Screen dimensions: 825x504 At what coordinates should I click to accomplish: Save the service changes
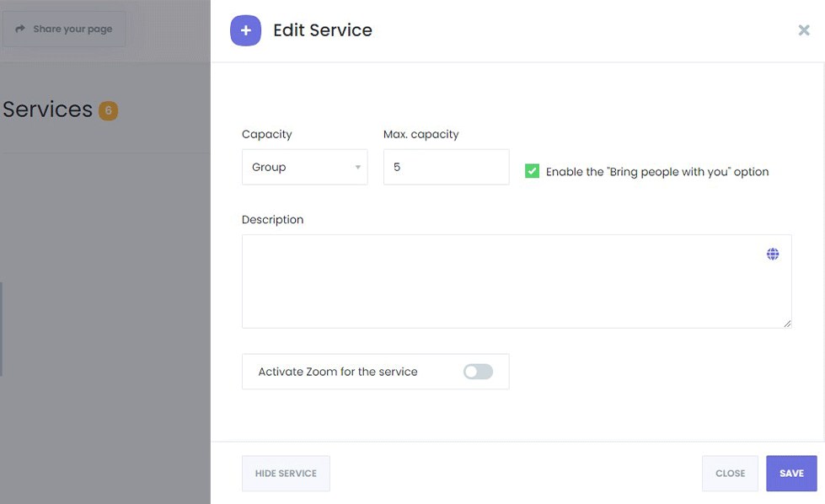click(790, 474)
